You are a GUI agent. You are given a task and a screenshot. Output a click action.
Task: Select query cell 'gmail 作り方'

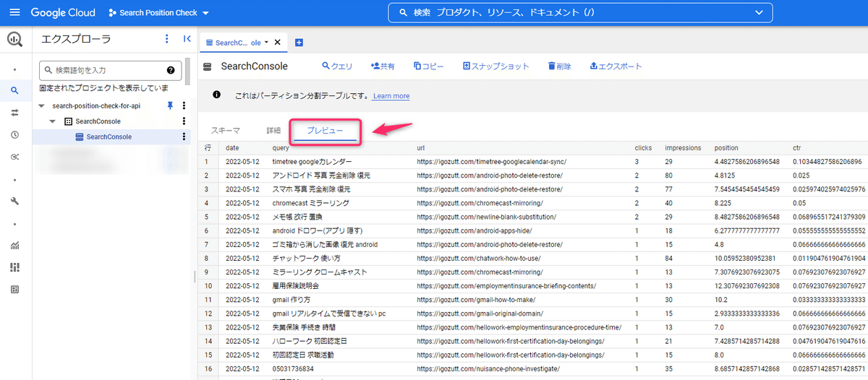pyautogui.click(x=292, y=300)
